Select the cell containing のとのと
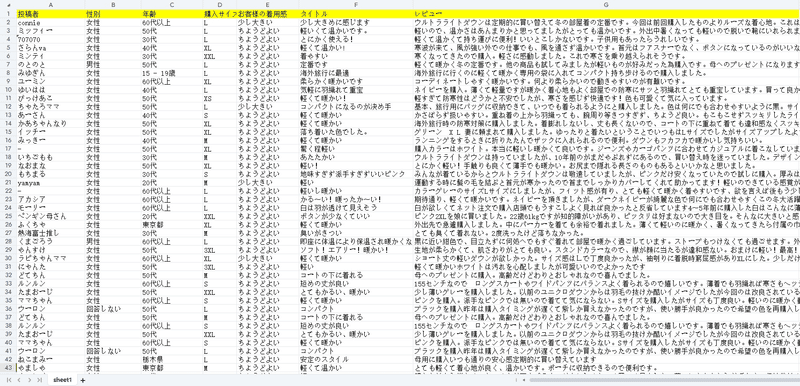The image size is (800, 386). (51, 64)
